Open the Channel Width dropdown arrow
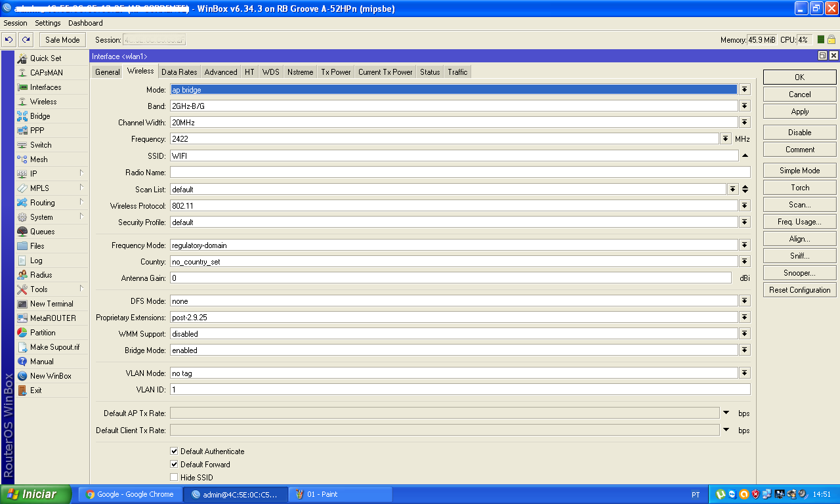Image resolution: width=840 pixels, height=504 pixels. coord(745,122)
